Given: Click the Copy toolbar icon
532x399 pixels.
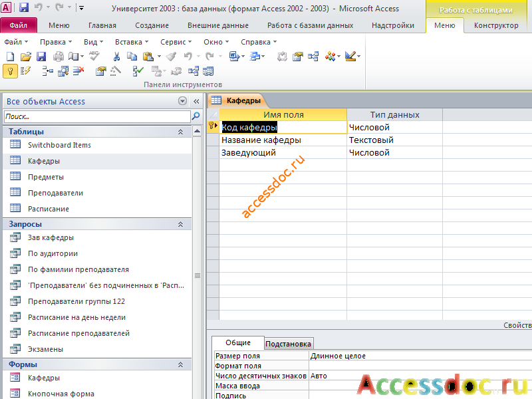Looking at the screenshot, I should coord(132,57).
